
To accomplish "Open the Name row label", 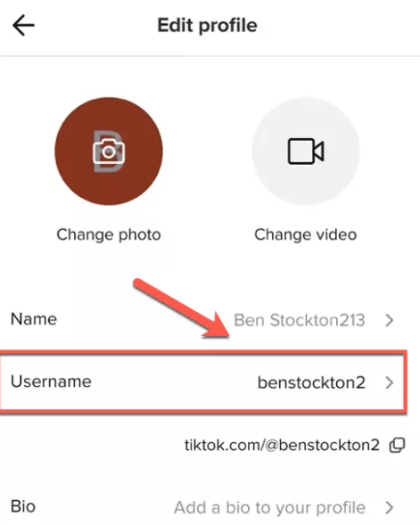I will pyautogui.click(x=34, y=319).
